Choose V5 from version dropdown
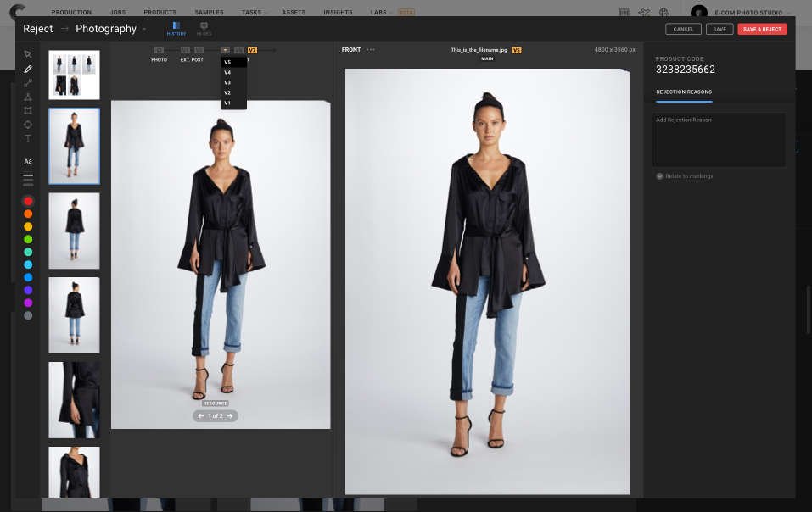The width and height of the screenshot is (812, 512). [x=233, y=62]
